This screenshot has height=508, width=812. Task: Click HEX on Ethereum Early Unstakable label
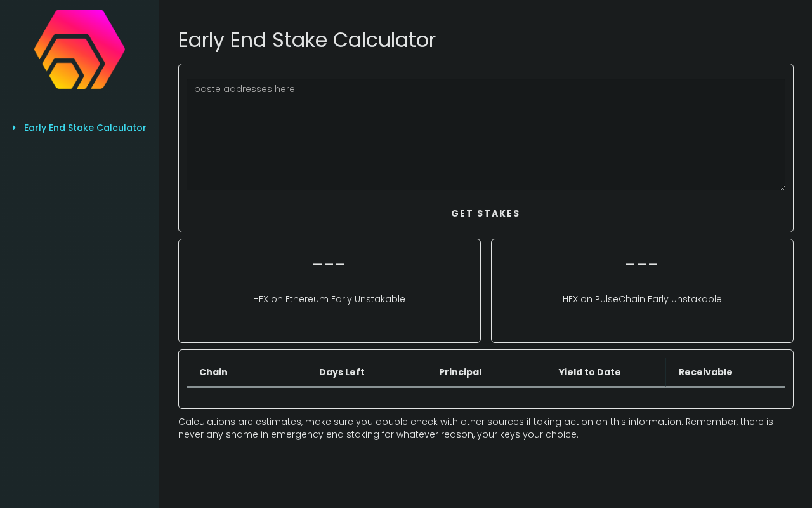click(329, 299)
